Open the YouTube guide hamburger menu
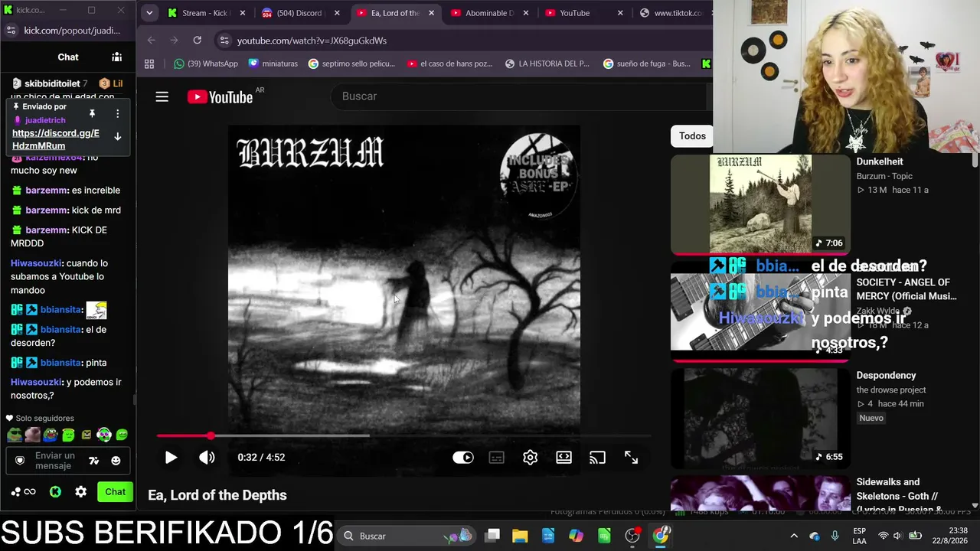 162,96
